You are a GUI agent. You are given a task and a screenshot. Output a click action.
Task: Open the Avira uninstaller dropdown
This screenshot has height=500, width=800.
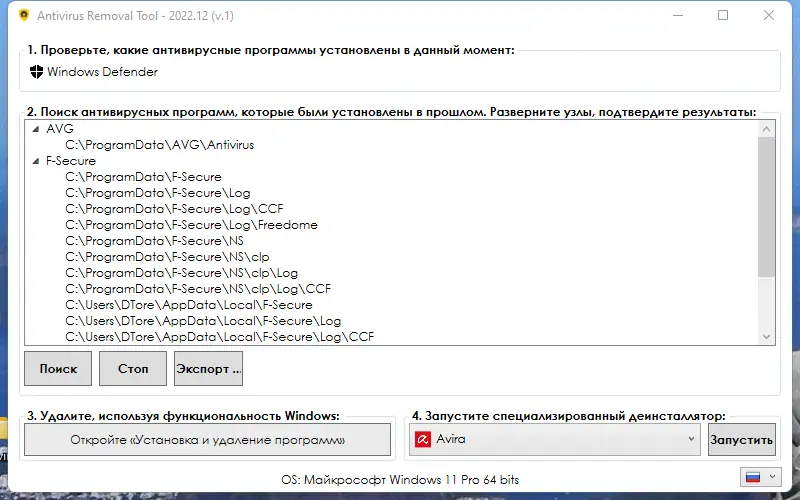[556, 439]
